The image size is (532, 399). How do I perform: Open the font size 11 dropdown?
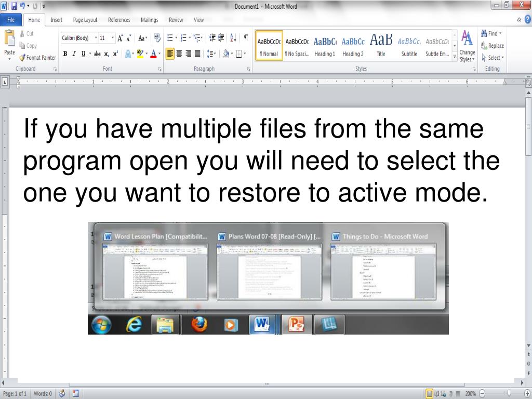point(113,38)
